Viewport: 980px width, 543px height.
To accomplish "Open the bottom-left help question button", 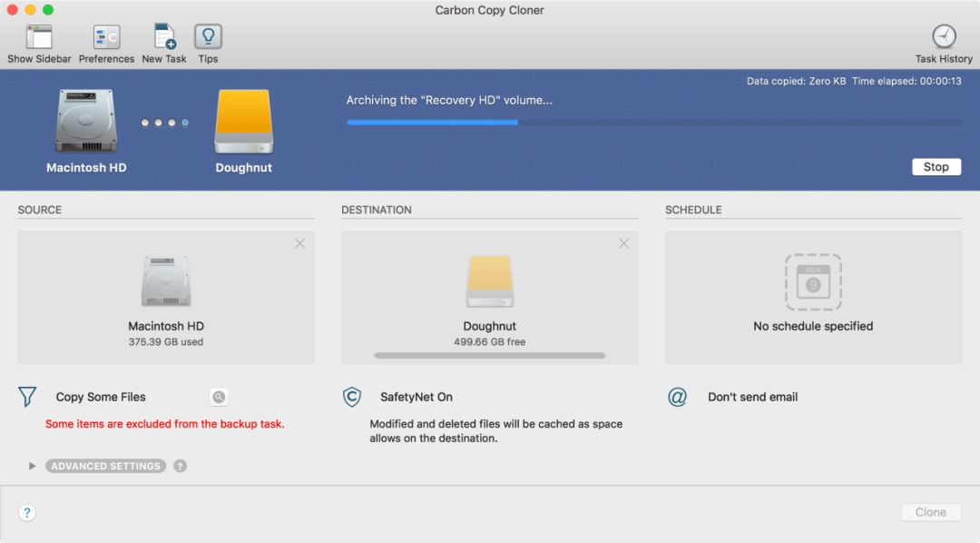I will (27, 513).
